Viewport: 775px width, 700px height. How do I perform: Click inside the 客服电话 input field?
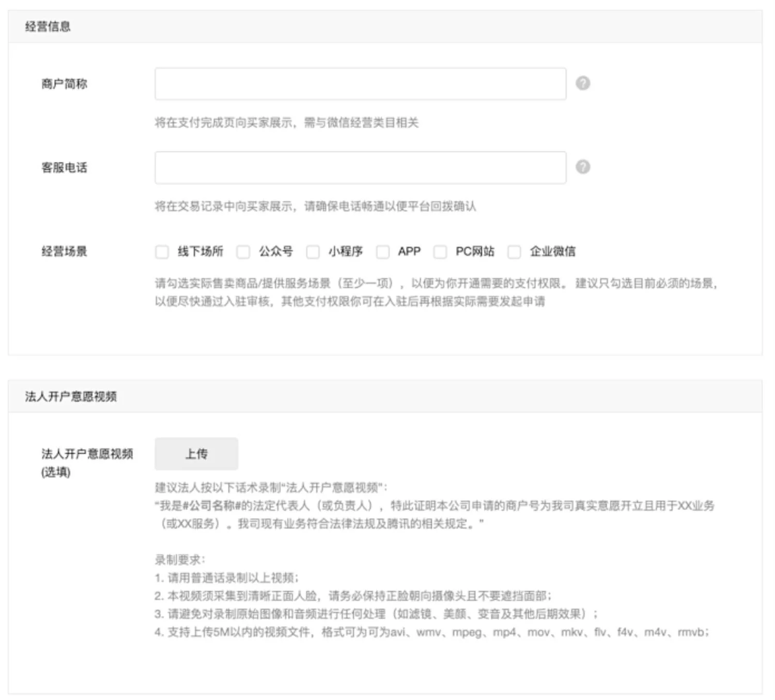(360, 167)
